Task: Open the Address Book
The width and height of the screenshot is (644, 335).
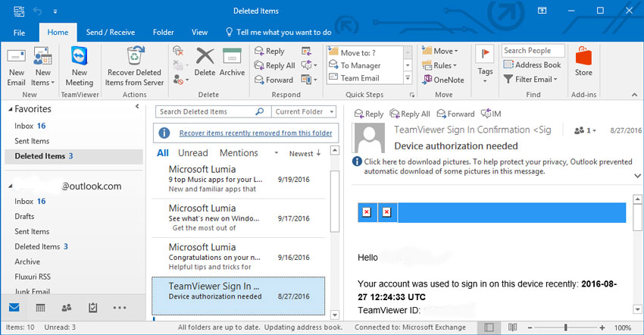Action: pos(533,64)
